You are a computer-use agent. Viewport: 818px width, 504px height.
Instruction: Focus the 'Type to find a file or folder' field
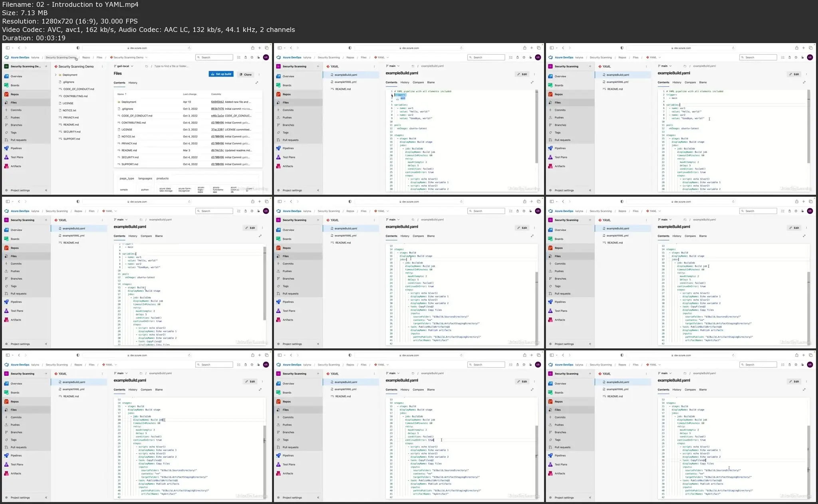click(171, 66)
